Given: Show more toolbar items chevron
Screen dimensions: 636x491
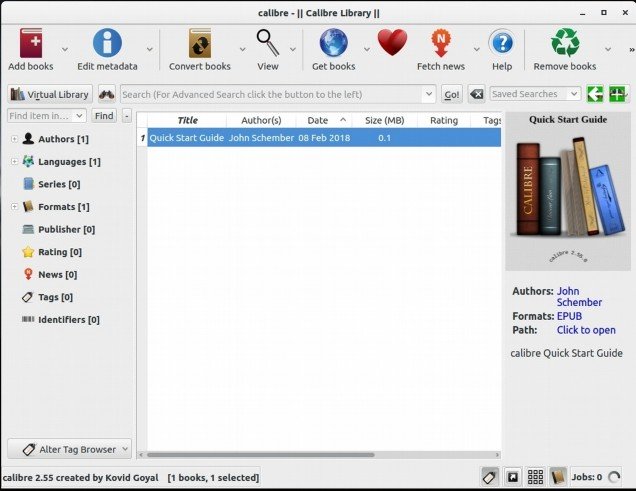Looking at the screenshot, I should tap(632, 49).
